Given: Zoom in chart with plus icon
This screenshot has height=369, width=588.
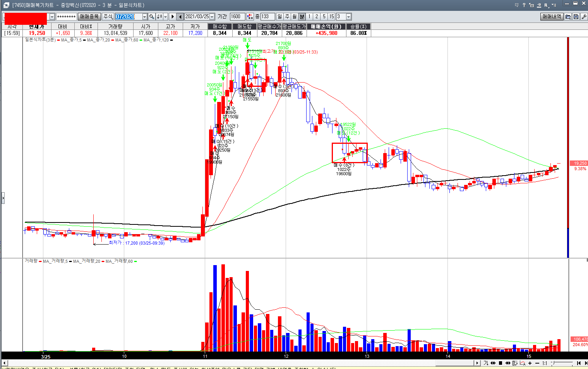Looking at the screenshot, I should click(x=530, y=363).
